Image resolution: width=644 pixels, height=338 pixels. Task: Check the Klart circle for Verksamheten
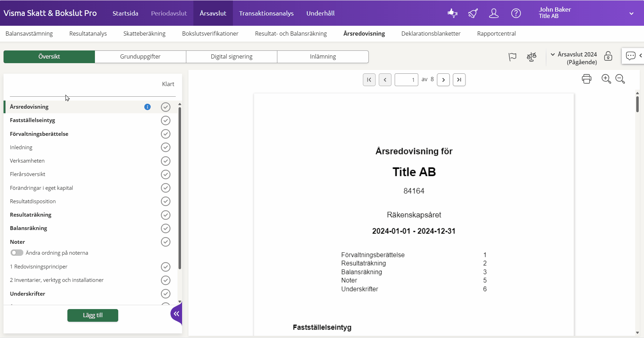coord(165,161)
